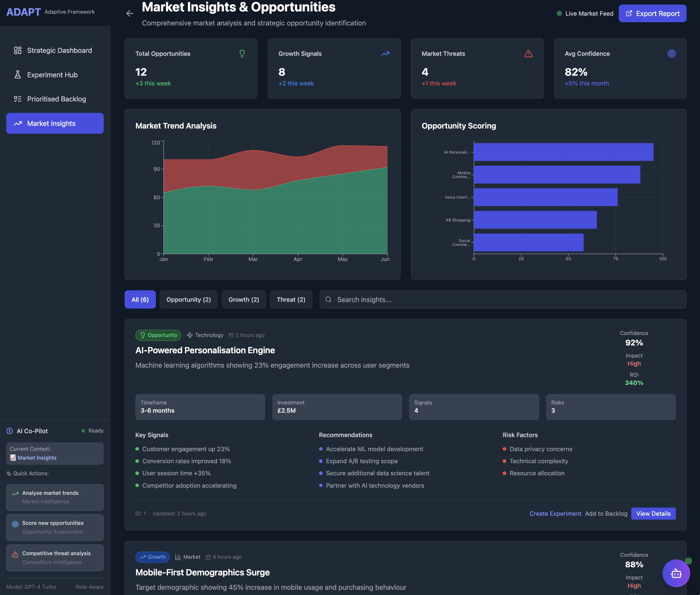Click the search magnifier icon
The height and width of the screenshot is (595, 700).
click(328, 299)
